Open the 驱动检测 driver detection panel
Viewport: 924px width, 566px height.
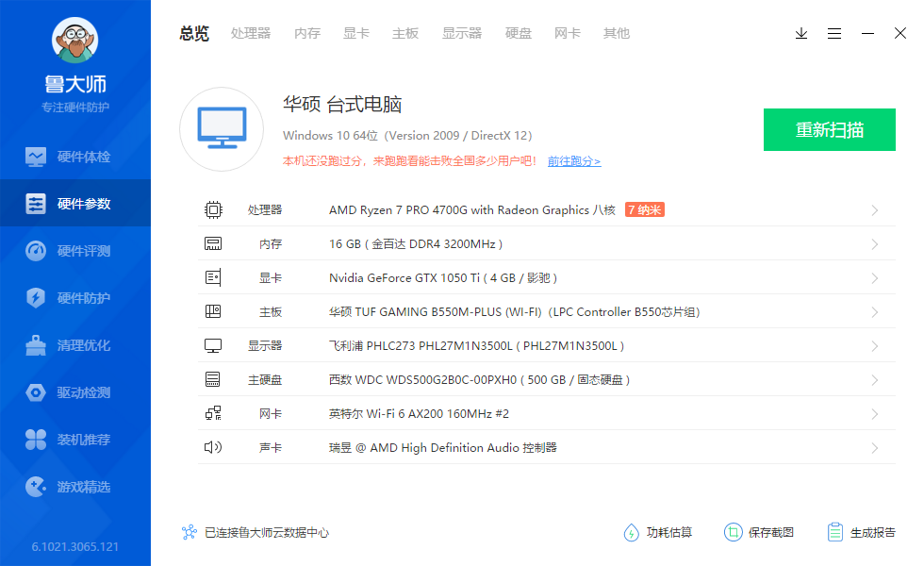point(75,391)
